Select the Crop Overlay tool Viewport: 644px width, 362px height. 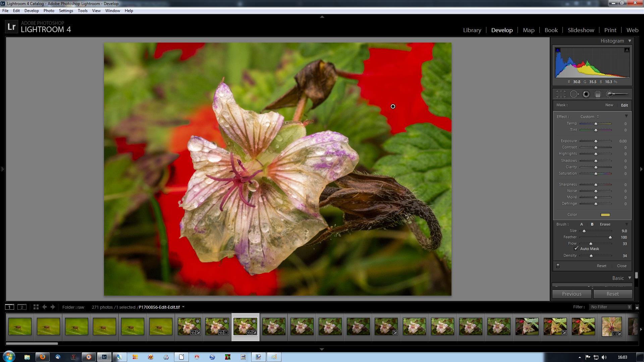click(561, 94)
